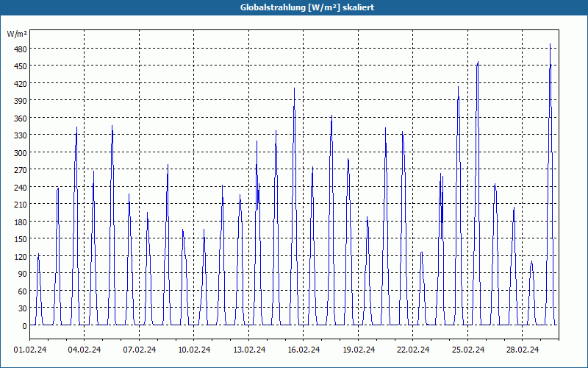Select the y-axis value '480'

coord(20,49)
